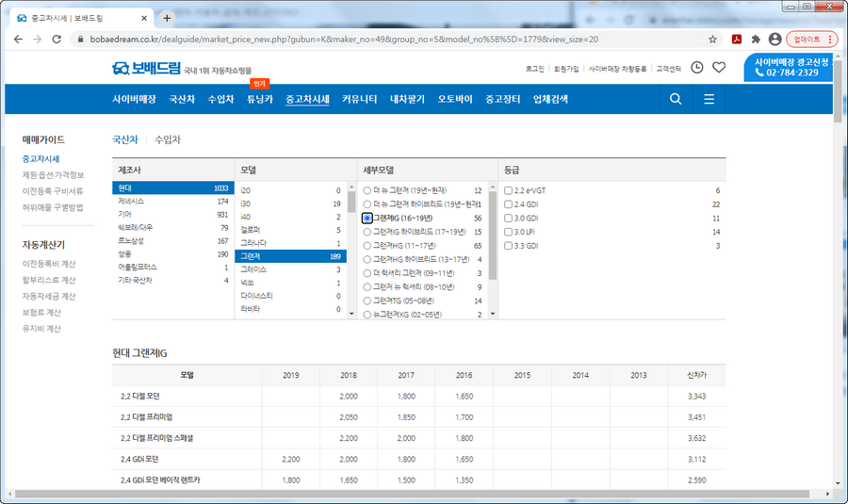Select i30 in model list

click(290, 203)
